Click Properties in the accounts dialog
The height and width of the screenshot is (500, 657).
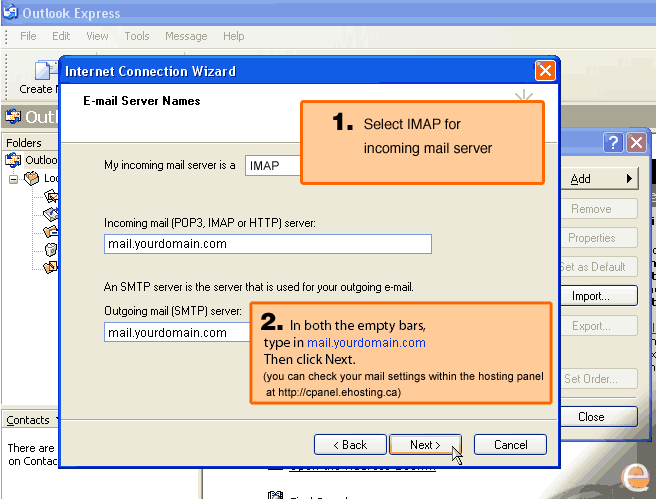600,238
